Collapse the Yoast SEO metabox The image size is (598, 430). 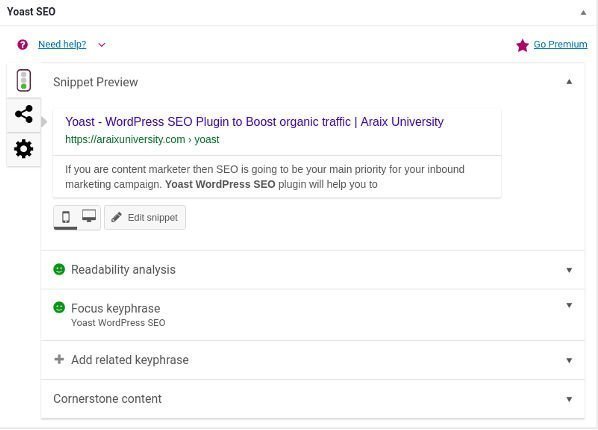pyautogui.click(x=583, y=13)
